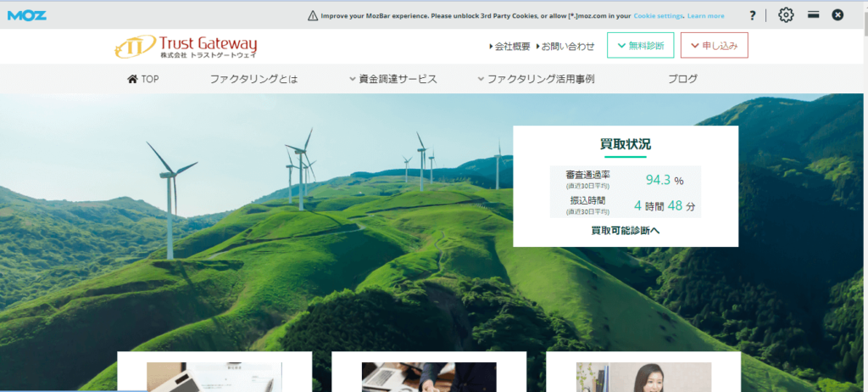Viewport: 868px width, 392px height.
Task: Click the MOZ logo in MozBar
Action: 27,14
